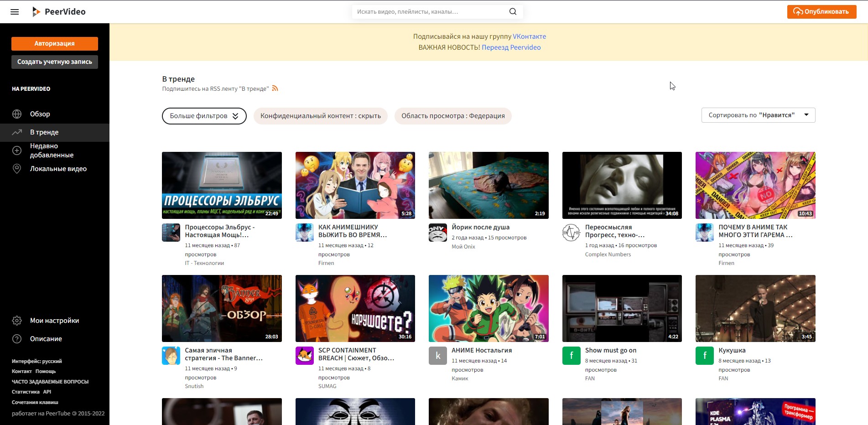Click the SUMAG fox channel avatar
Image resolution: width=868 pixels, height=425 pixels.
[x=304, y=356]
